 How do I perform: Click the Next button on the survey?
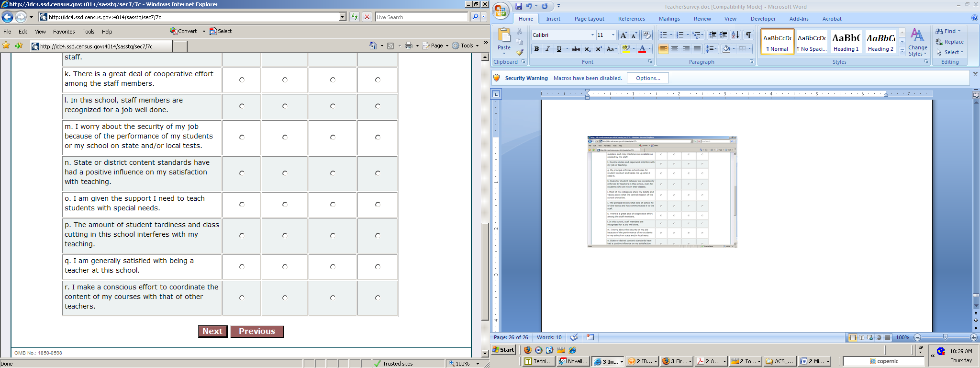[x=212, y=332]
